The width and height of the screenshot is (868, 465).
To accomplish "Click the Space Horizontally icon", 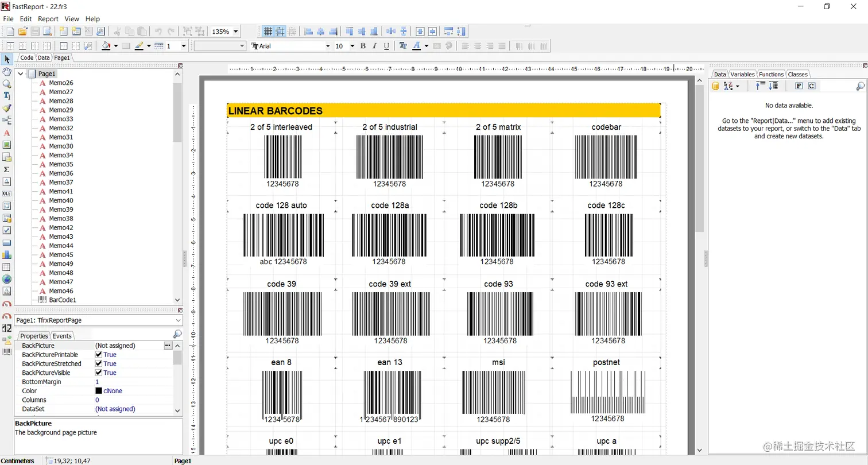I will pyautogui.click(x=391, y=32).
